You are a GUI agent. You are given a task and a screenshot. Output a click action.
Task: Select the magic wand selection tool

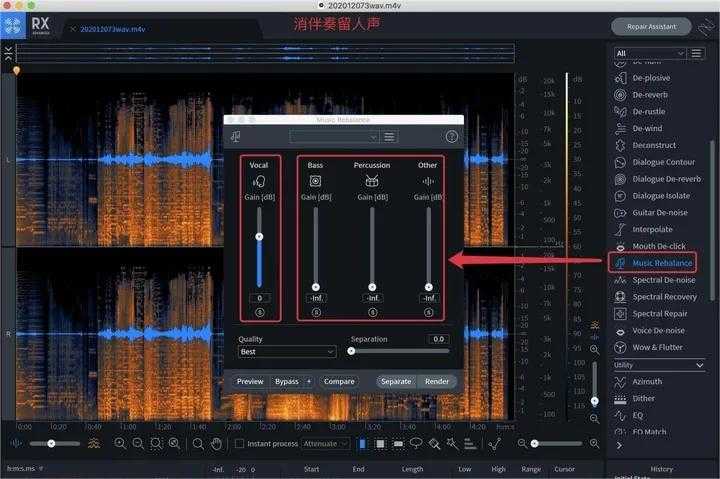click(452, 444)
